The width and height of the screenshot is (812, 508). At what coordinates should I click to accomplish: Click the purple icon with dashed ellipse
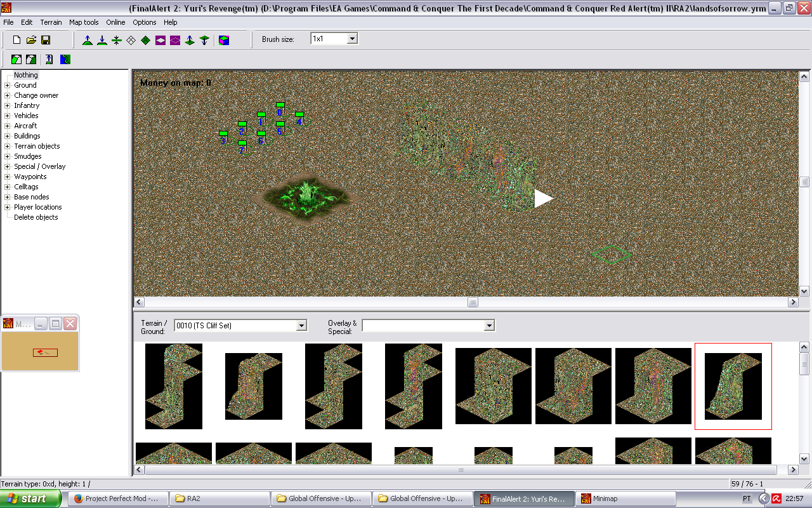coord(175,40)
